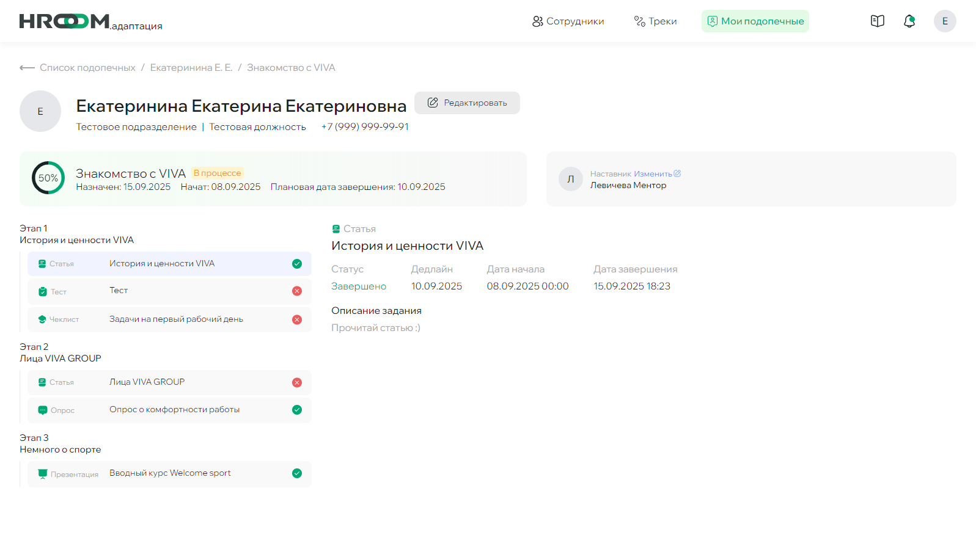The width and height of the screenshot is (976, 560).
Task: Click green check status for Опрос о комфортности работы
Action: tap(297, 410)
